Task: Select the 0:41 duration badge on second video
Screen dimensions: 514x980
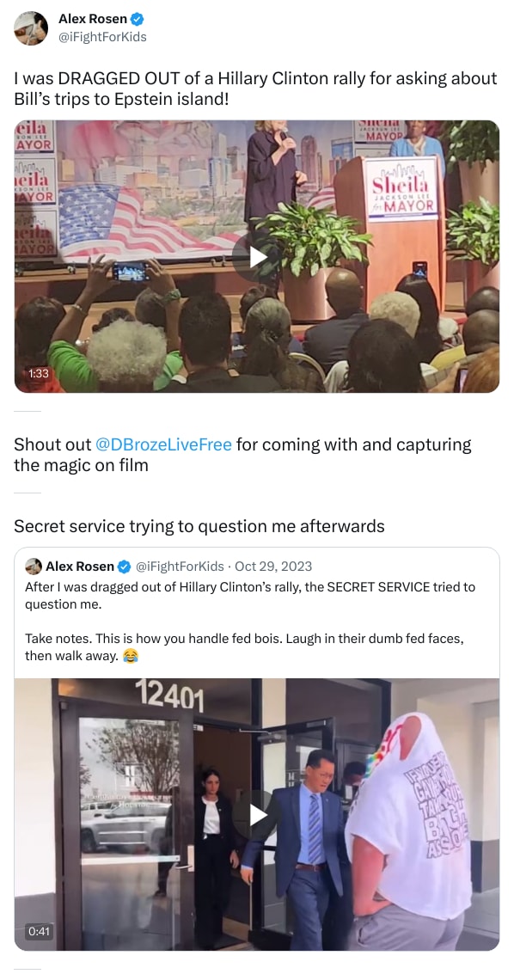Action: click(x=39, y=931)
